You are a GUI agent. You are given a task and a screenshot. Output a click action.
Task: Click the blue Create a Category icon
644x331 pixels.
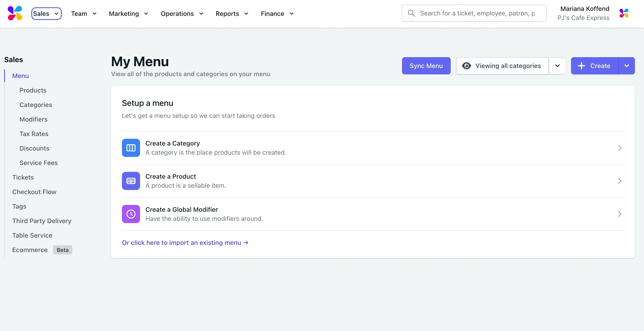pyautogui.click(x=131, y=148)
